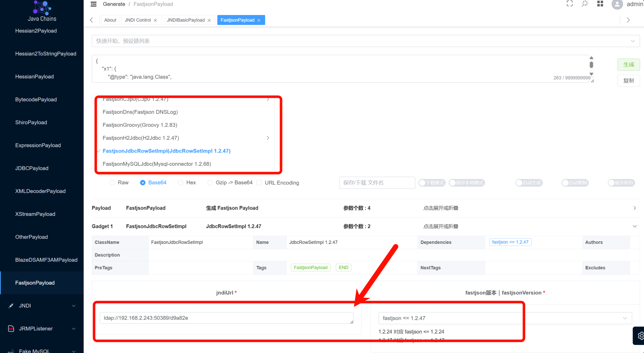The image size is (644, 353).
Task: Open the 快速开始 preset chain dropdown
Action: (x=365, y=41)
